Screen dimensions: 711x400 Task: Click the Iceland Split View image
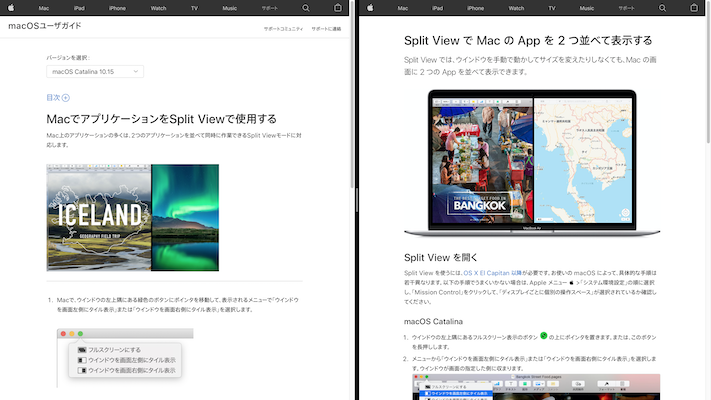132,218
